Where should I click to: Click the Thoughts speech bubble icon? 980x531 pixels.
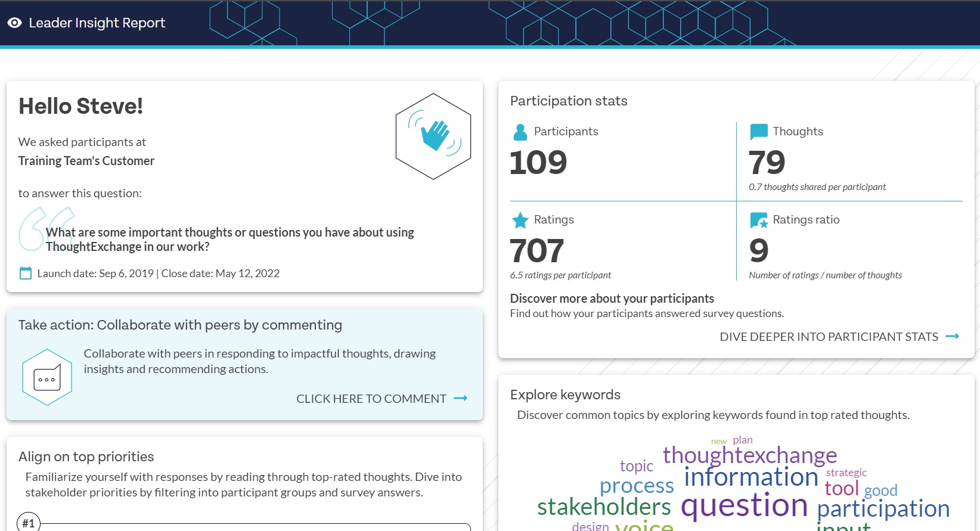759,132
